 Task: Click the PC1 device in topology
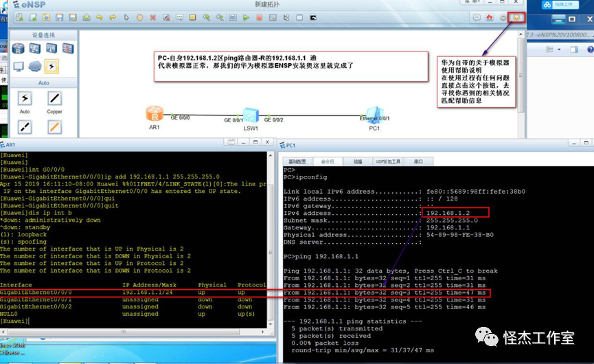click(374, 115)
